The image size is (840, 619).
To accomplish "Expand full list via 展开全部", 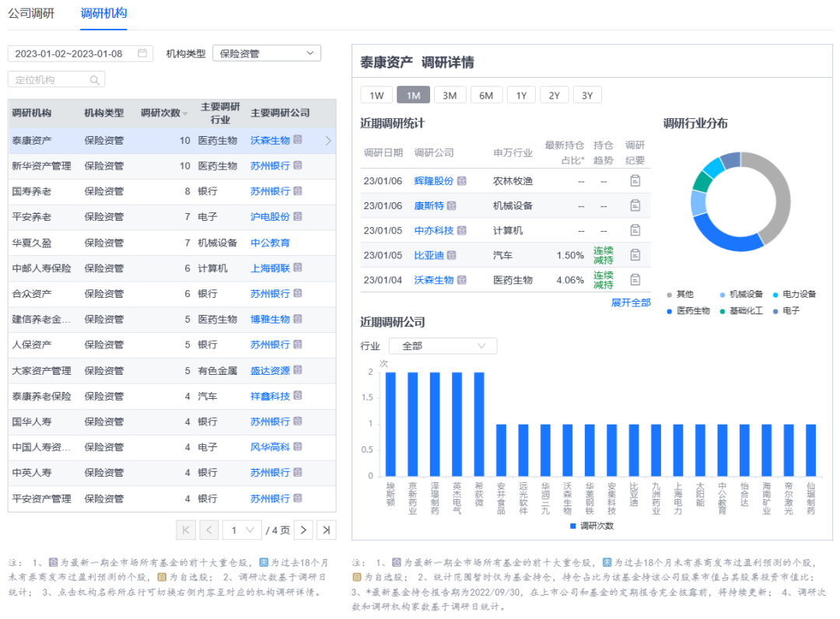I will tap(631, 303).
